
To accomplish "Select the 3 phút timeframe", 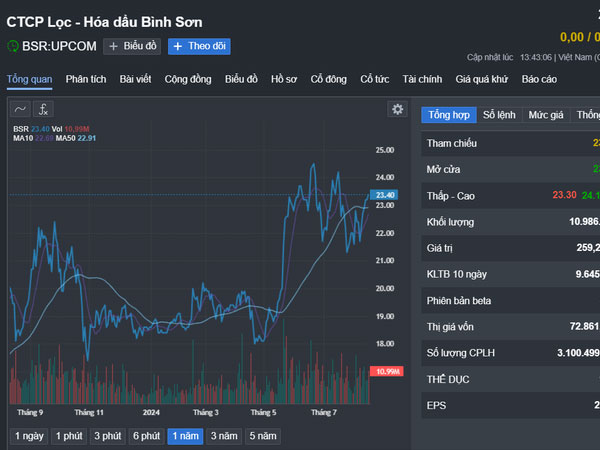I will click(108, 436).
